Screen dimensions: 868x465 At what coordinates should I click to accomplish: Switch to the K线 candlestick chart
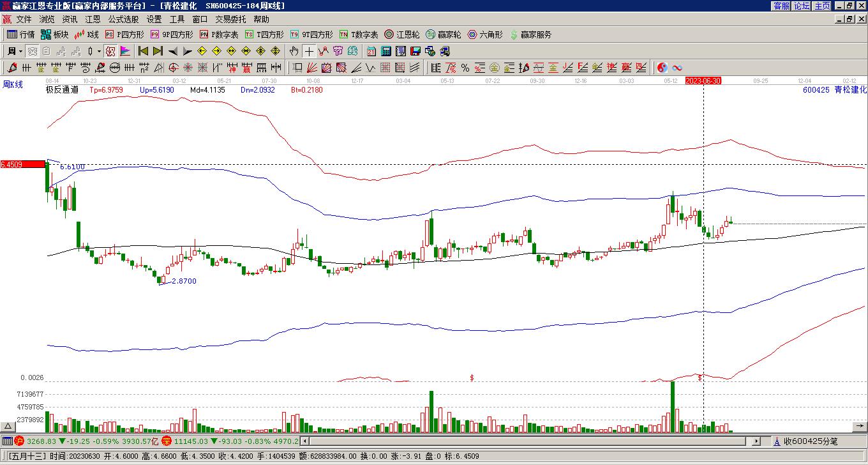point(87,34)
